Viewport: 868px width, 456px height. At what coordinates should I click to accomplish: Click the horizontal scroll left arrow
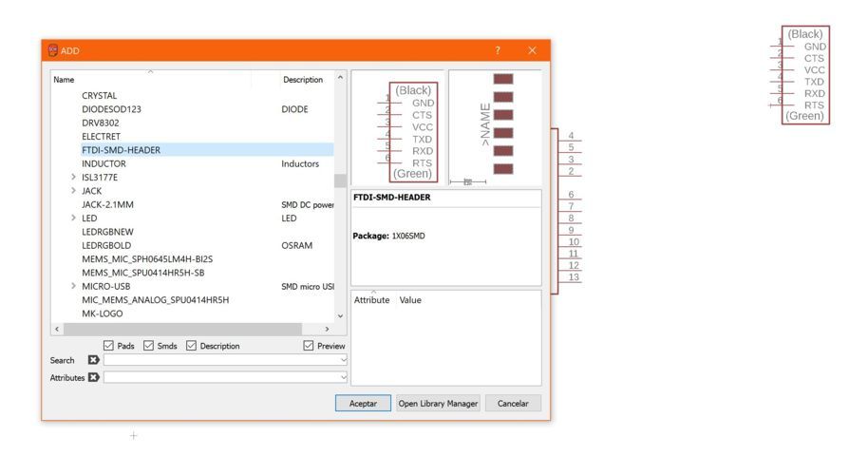pos(57,329)
